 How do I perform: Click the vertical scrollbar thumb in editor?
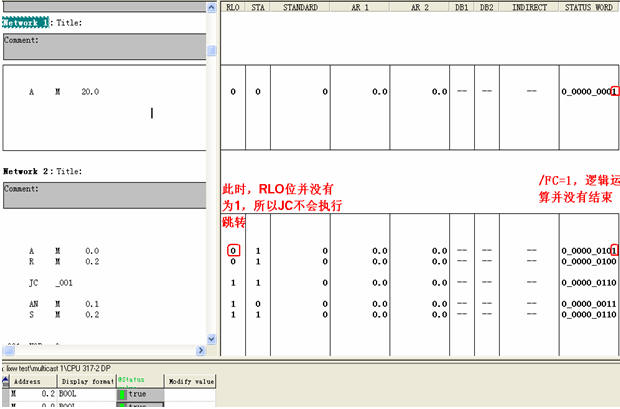(212, 51)
